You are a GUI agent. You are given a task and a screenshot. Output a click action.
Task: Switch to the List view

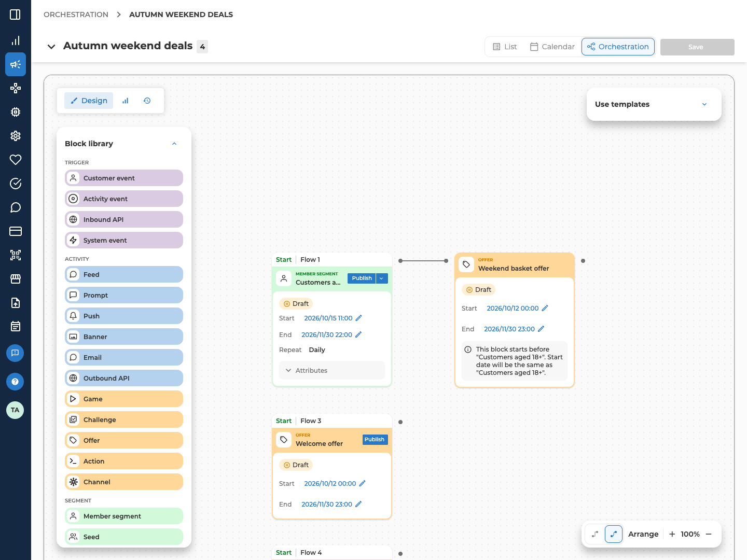tap(505, 47)
